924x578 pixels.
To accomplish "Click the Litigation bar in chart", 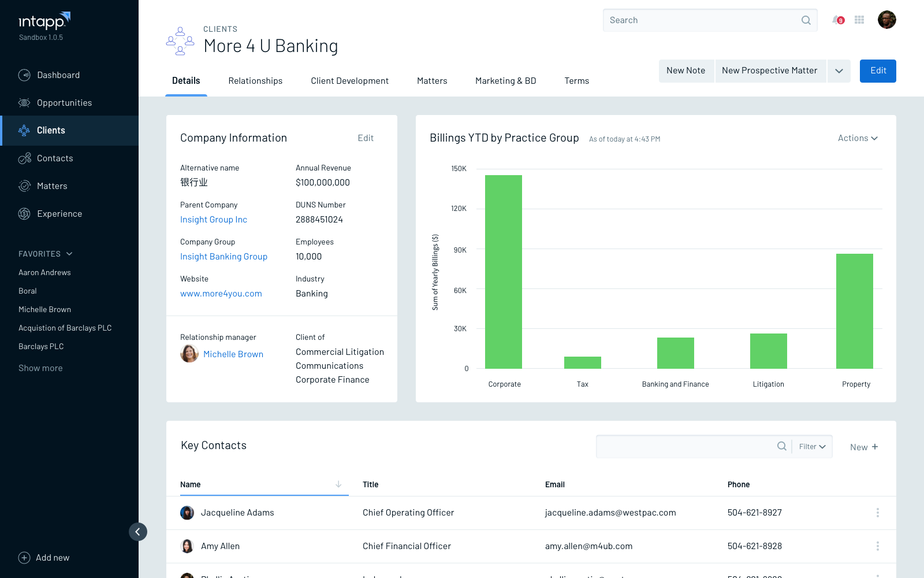I will [769, 351].
